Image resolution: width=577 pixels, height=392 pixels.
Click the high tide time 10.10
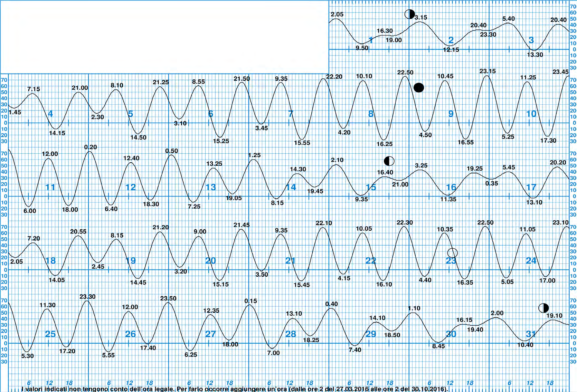pyautogui.click(x=364, y=76)
